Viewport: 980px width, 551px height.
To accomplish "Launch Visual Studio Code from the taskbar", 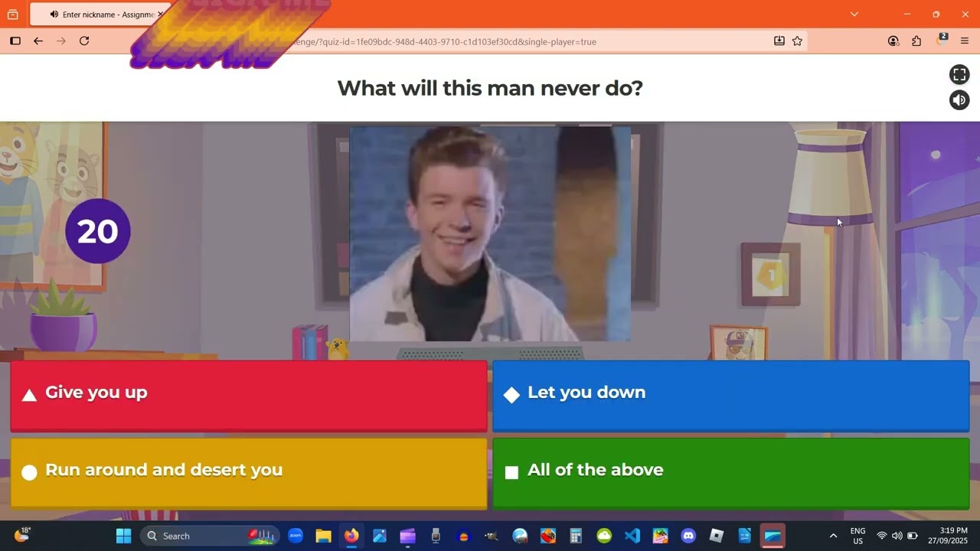I will pos(632,536).
